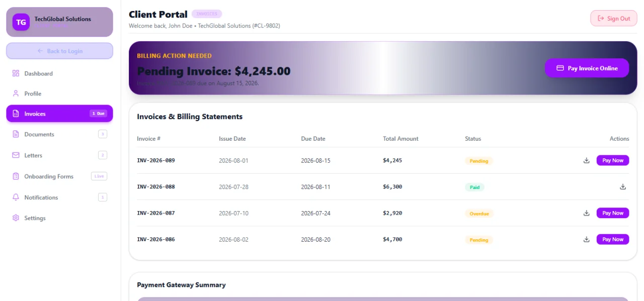
Task: Download invoice INV-2026-086
Action: [x=586, y=239]
